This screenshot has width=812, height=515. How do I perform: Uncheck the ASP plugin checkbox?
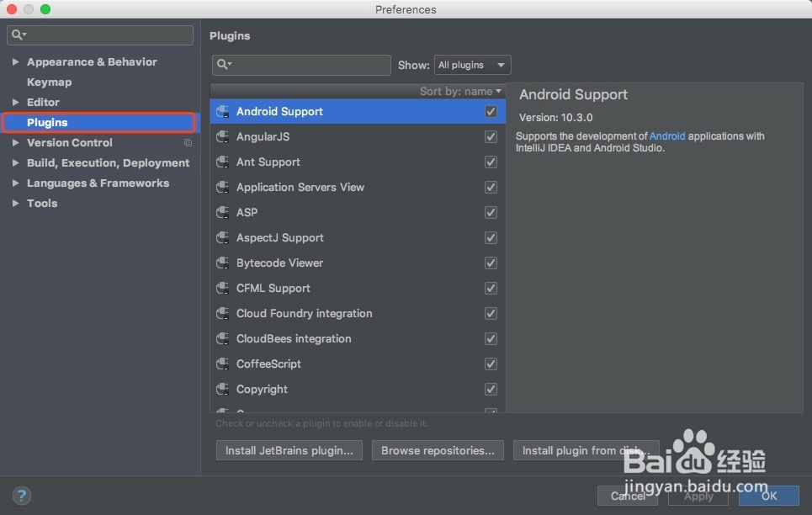click(x=491, y=212)
